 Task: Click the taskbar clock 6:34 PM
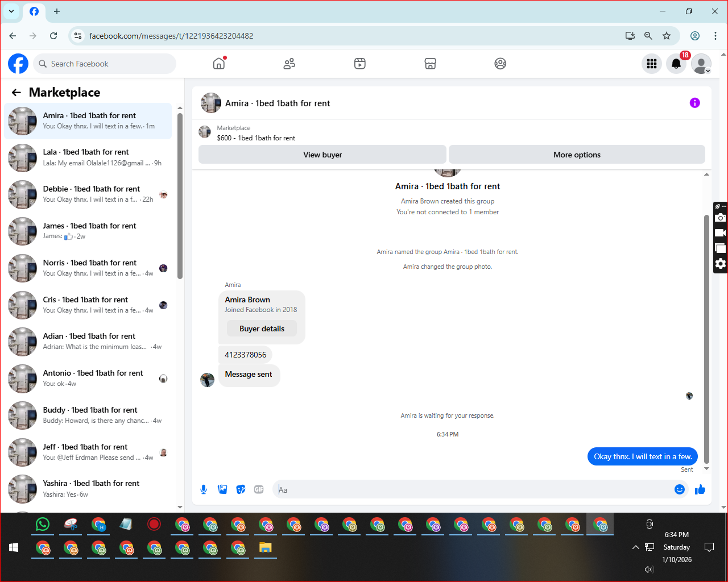click(x=677, y=535)
